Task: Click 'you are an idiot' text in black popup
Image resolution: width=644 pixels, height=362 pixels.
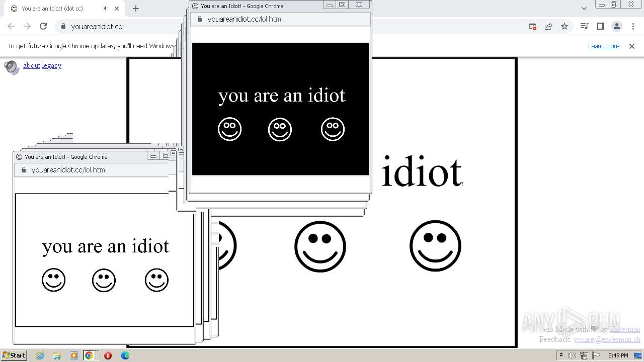Action: [282, 95]
